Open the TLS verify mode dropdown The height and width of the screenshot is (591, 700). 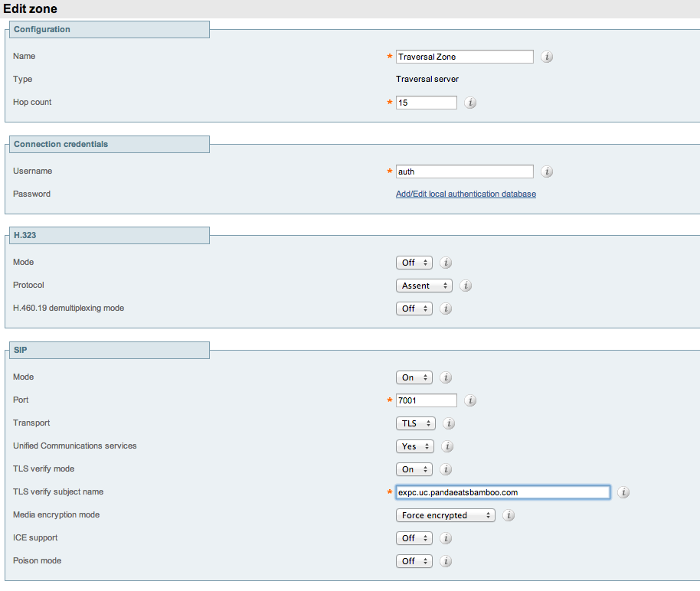click(414, 469)
